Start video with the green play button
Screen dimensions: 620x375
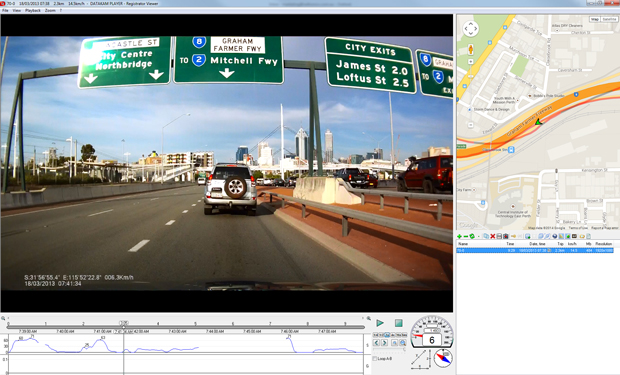(x=380, y=323)
